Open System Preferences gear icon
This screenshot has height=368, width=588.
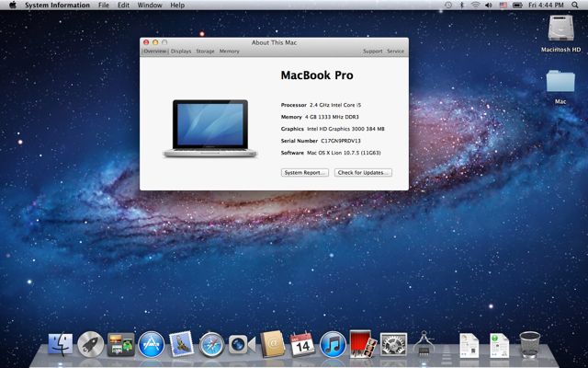point(393,344)
